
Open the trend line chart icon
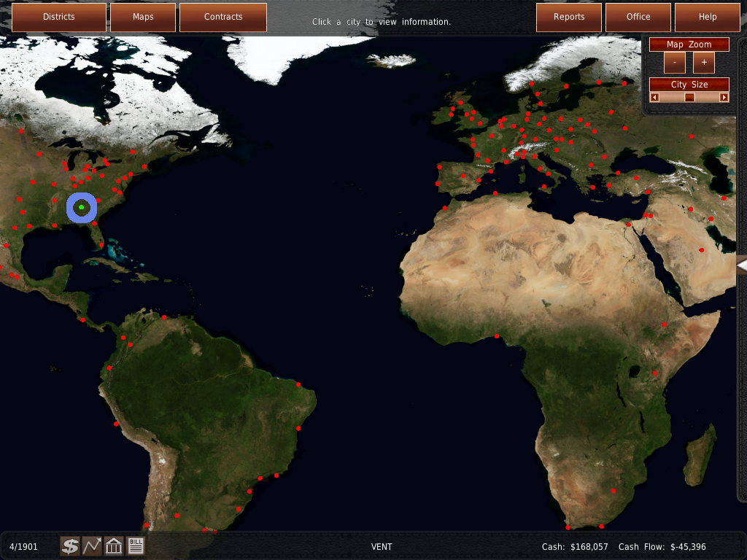point(92,545)
